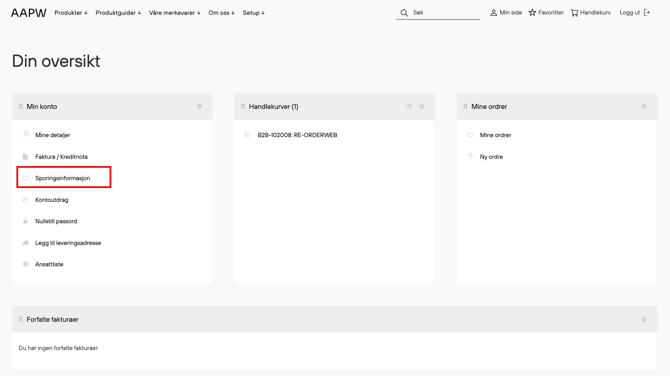Grab the Handlekurver drag handle
The height and width of the screenshot is (376, 670).
point(243,106)
